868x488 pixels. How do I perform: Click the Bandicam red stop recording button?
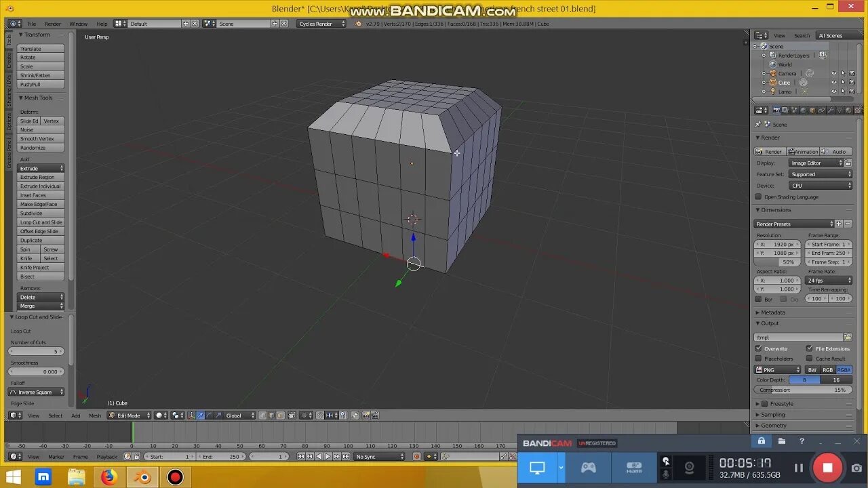point(827,468)
